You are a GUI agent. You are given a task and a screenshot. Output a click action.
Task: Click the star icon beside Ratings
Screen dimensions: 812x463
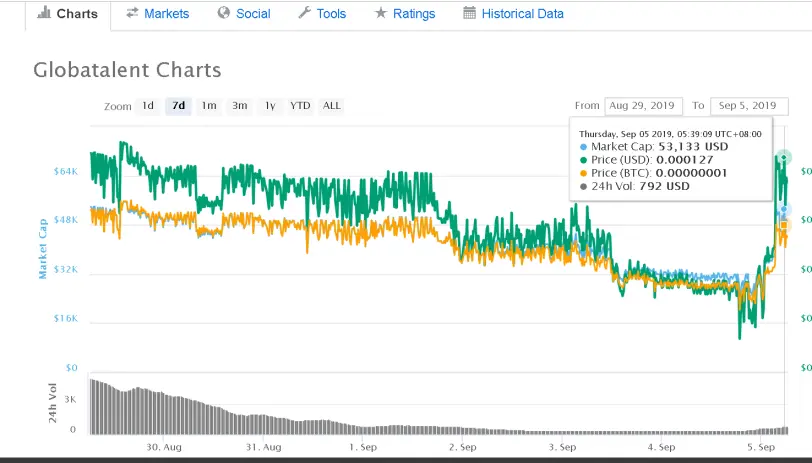pyautogui.click(x=381, y=13)
